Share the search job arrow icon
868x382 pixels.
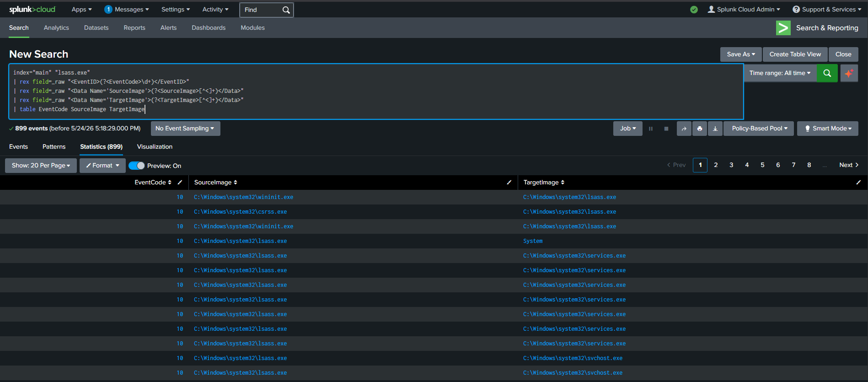pyautogui.click(x=684, y=129)
